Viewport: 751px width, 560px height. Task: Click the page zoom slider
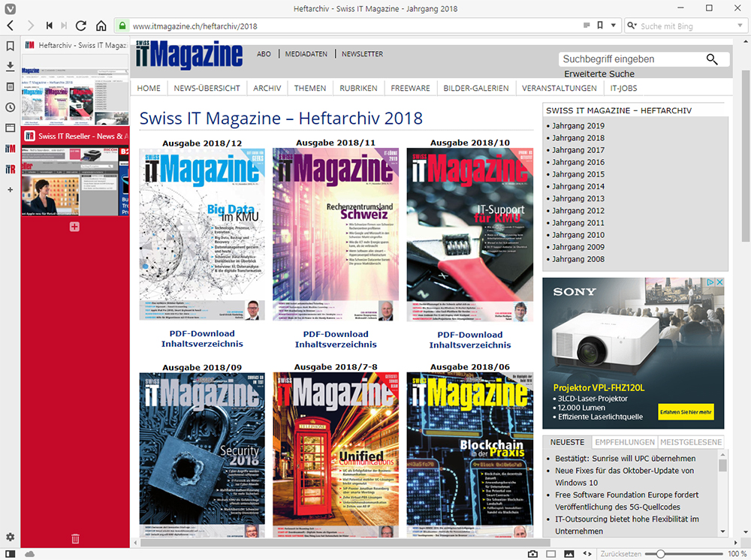(x=684, y=554)
